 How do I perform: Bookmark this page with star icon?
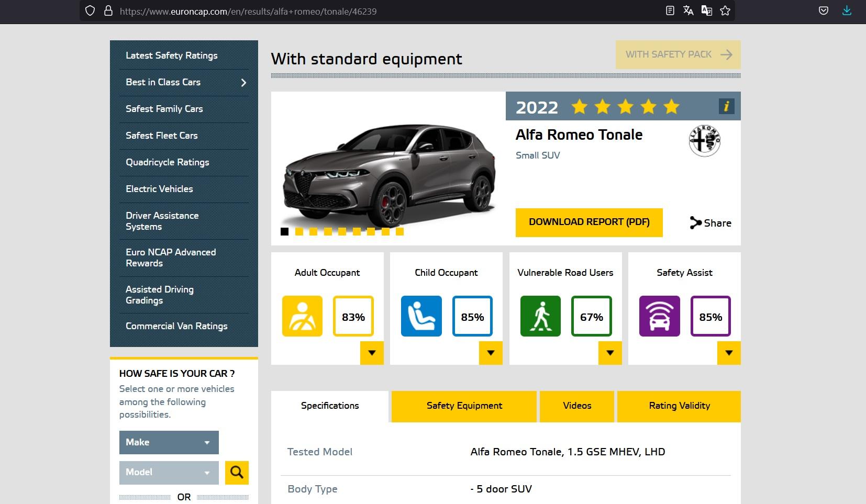coord(725,10)
